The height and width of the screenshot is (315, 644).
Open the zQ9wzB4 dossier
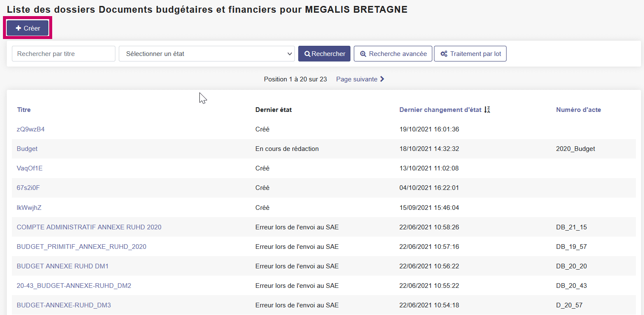(x=31, y=129)
